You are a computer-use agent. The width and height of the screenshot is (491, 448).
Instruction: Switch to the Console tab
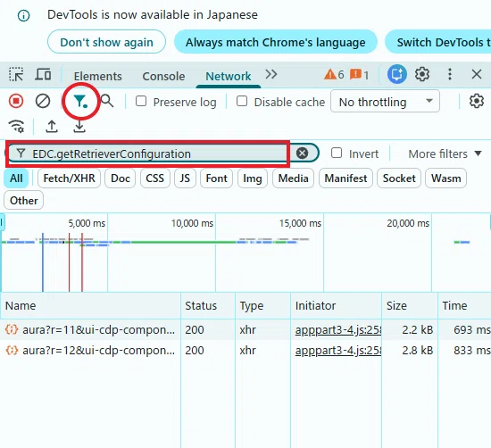pos(163,76)
